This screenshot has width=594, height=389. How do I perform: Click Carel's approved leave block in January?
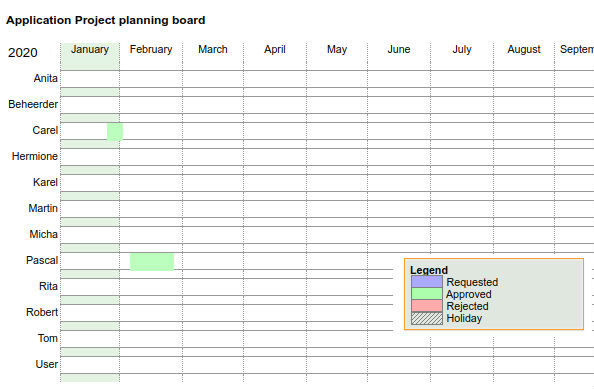click(115, 131)
